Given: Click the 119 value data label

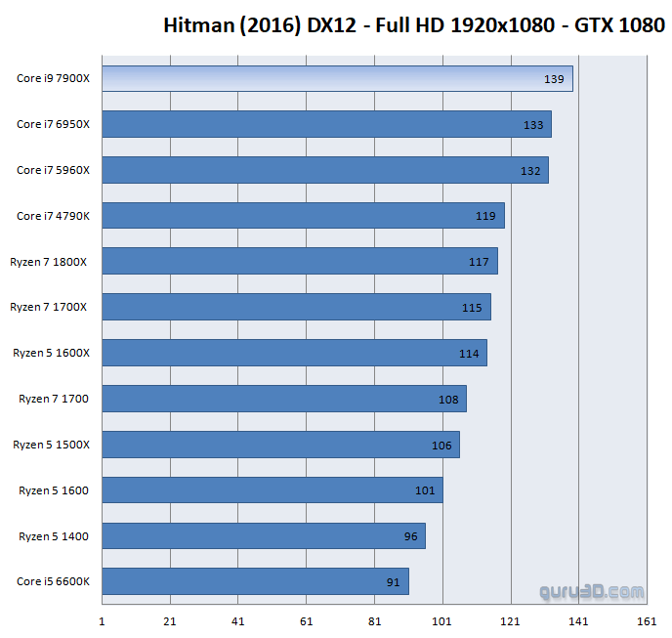Looking at the screenshot, I should 485,216.
